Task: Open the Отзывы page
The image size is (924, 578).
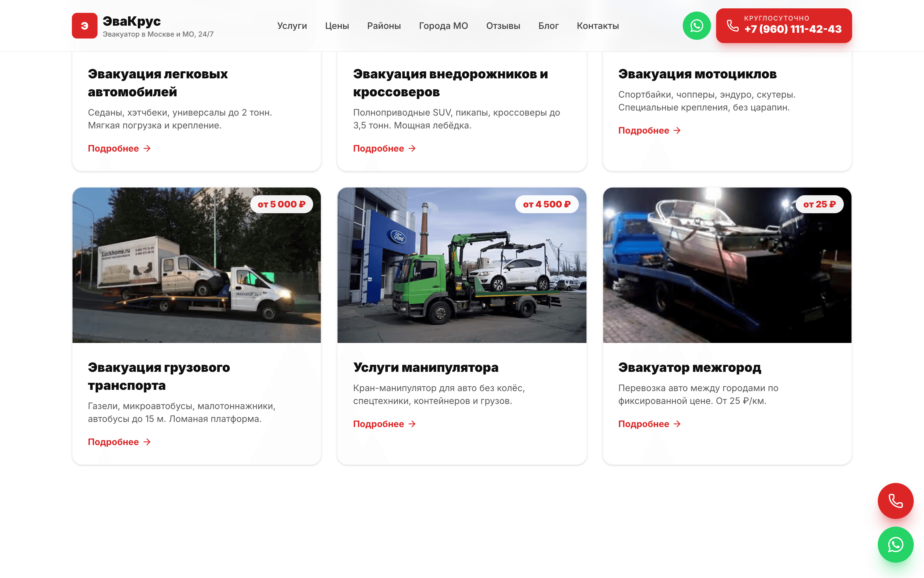Action: (503, 26)
